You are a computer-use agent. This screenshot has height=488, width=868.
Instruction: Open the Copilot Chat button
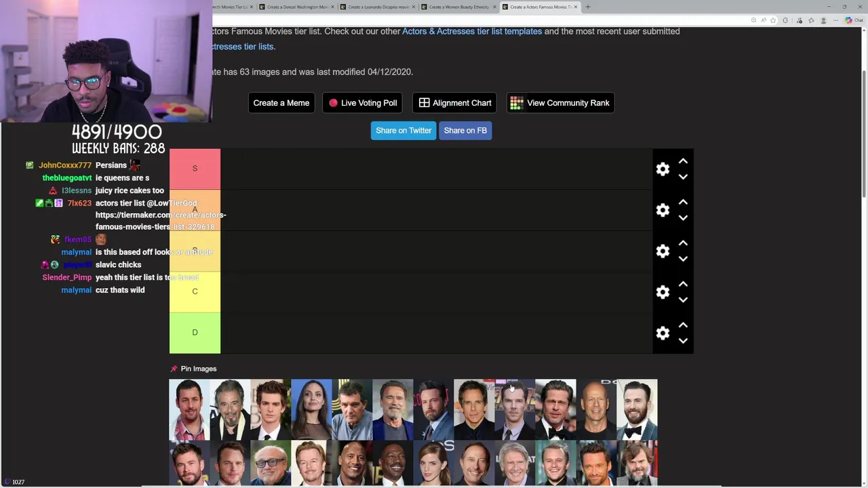point(854,20)
